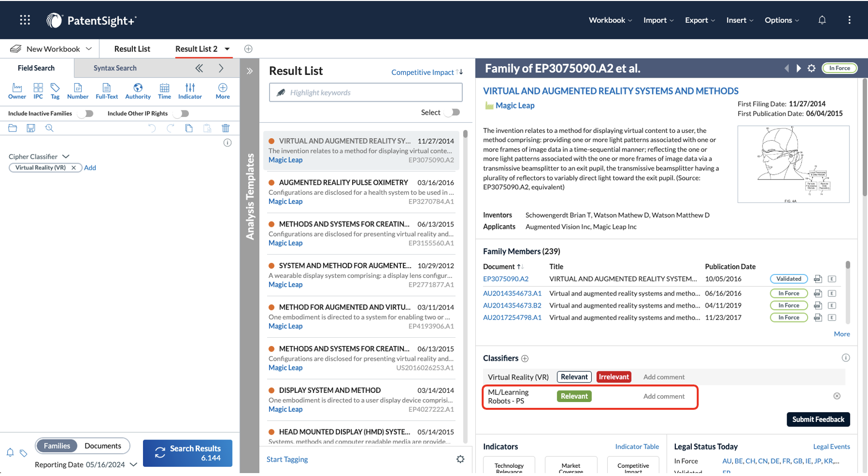Open the notifications bell in header
Screen dimensions: 868x476
(x=822, y=20)
